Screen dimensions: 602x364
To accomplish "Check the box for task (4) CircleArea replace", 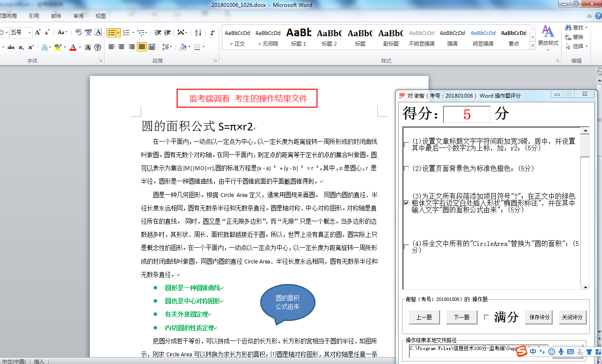I will [x=406, y=247].
